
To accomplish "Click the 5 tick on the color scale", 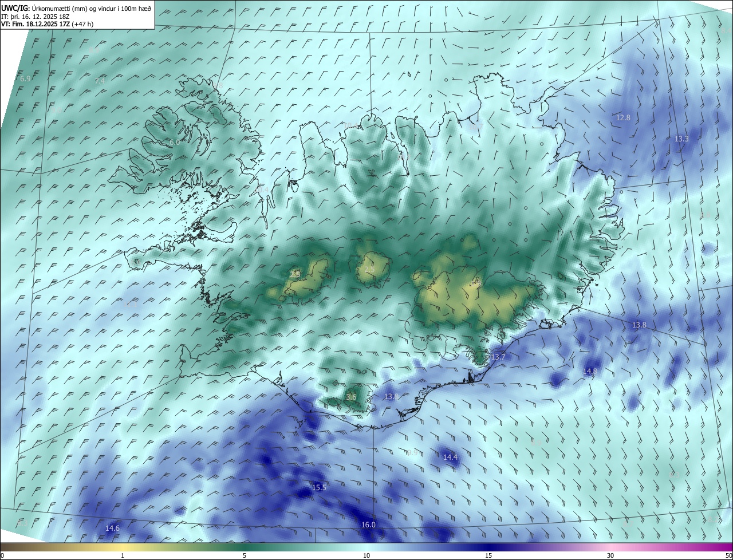I will pyautogui.click(x=245, y=555).
